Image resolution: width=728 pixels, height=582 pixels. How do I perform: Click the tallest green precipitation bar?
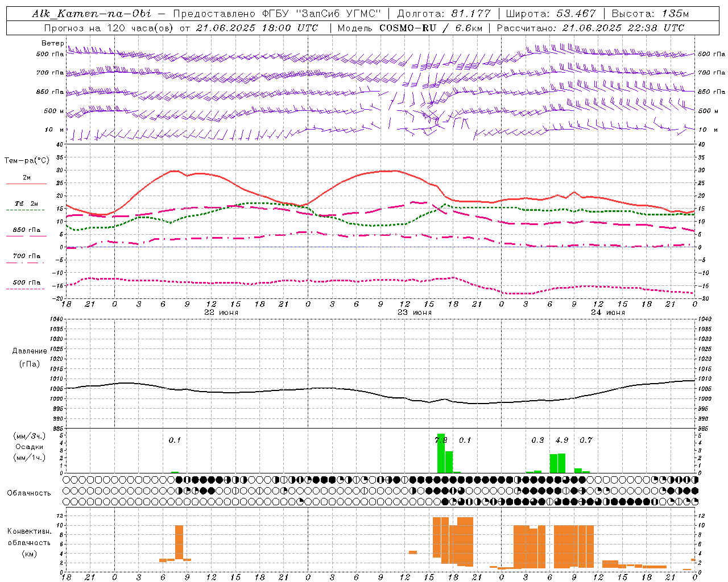[x=441, y=453]
